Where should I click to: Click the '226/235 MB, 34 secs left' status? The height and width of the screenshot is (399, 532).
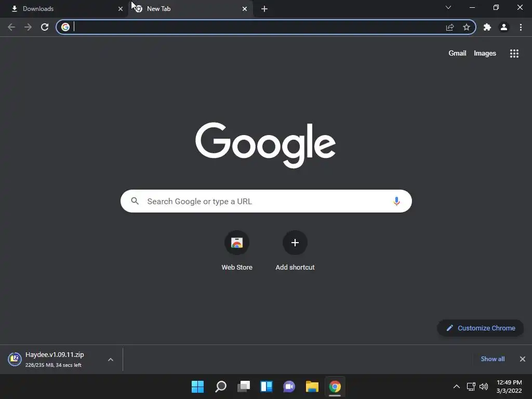click(x=54, y=365)
